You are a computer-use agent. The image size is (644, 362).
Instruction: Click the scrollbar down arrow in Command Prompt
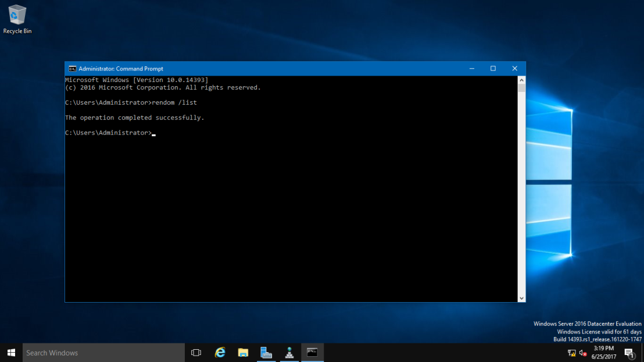[521, 298]
